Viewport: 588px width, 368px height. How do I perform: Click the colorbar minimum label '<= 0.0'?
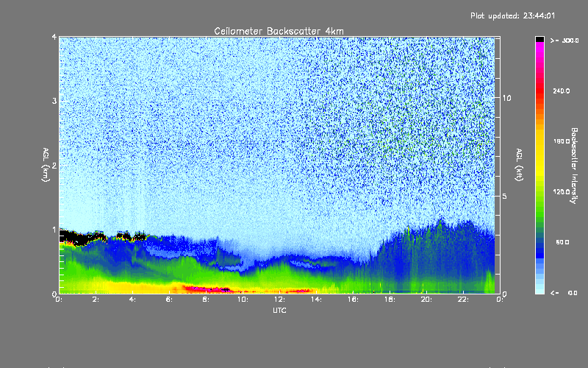[564, 293]
